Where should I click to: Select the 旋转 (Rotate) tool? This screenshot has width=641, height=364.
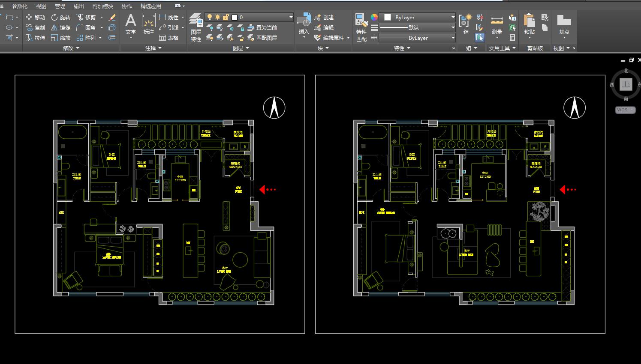[60, 17]
